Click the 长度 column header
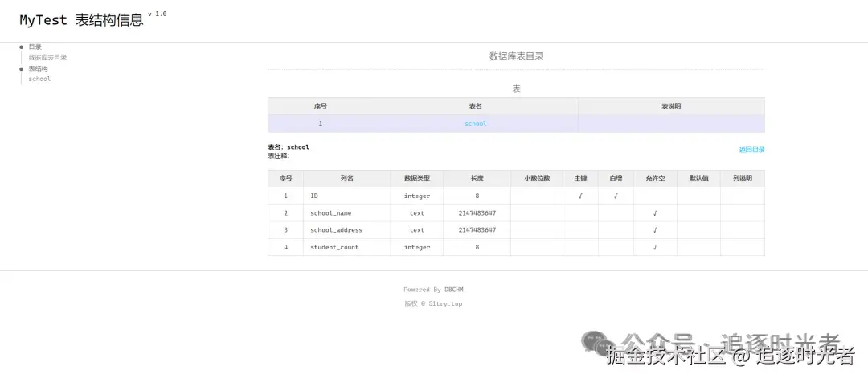 click(477, 179)
